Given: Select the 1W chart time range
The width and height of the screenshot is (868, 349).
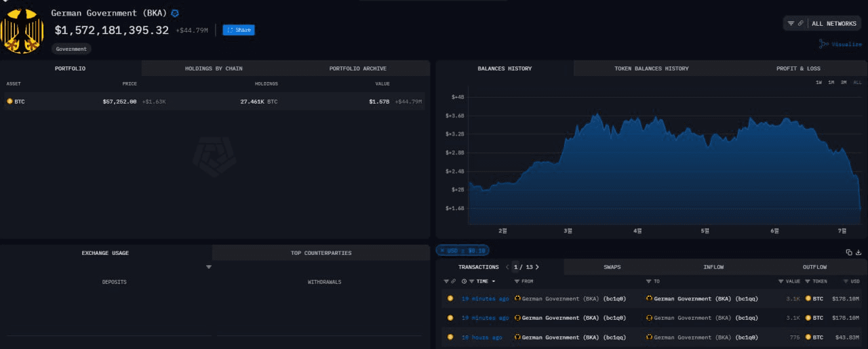Looking at the screenshot, I should tap(818, 83).
